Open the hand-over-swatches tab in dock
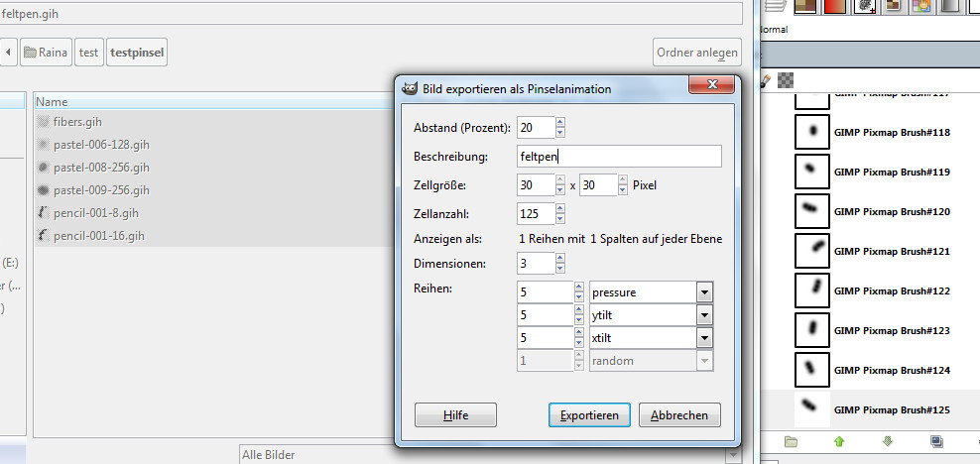Image resolution: width=980 pixels, height=464 pixels. [923, 6]
